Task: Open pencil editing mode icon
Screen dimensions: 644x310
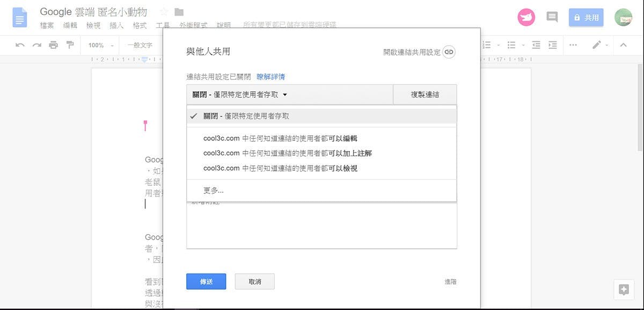Action: click(597, 45)
